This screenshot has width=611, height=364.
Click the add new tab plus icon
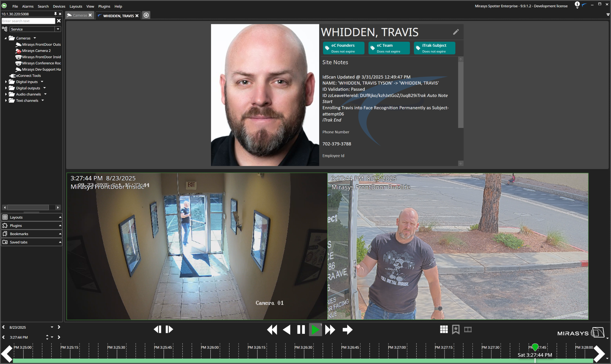pyautogui.click(x=146, y=15)
